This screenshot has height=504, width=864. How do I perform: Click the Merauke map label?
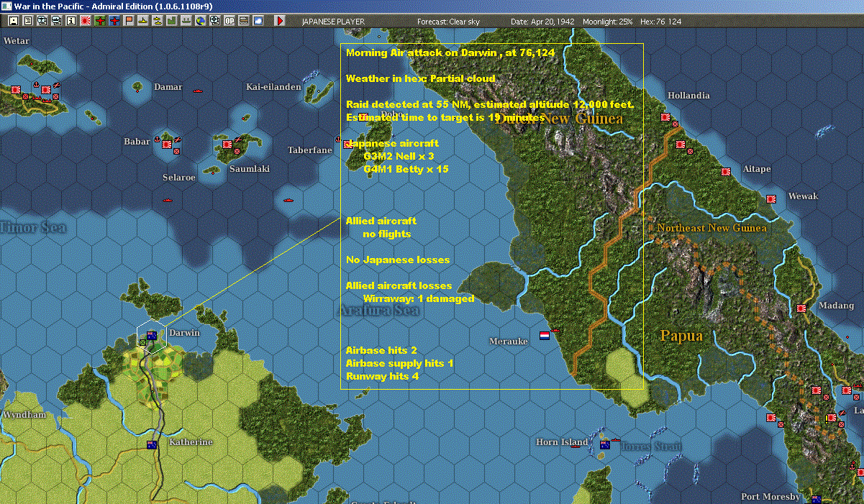point(509,341)
